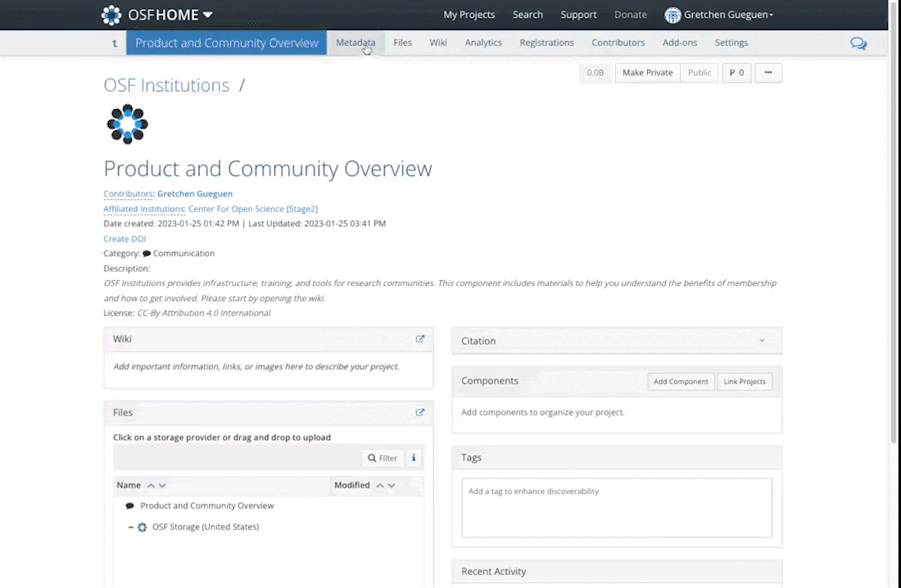This screenshot has height=588, width=901.
Task: Open the comments chat bubble icon
Action: [858, 43]
